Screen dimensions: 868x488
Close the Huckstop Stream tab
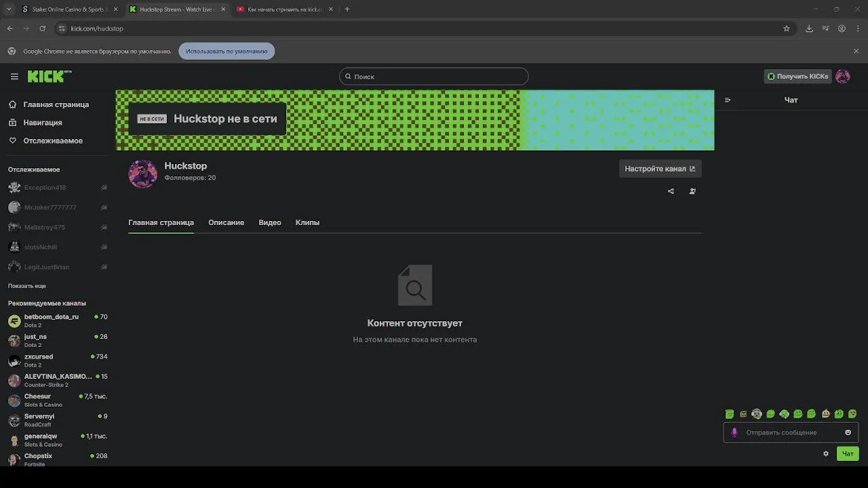click(223, 9)
